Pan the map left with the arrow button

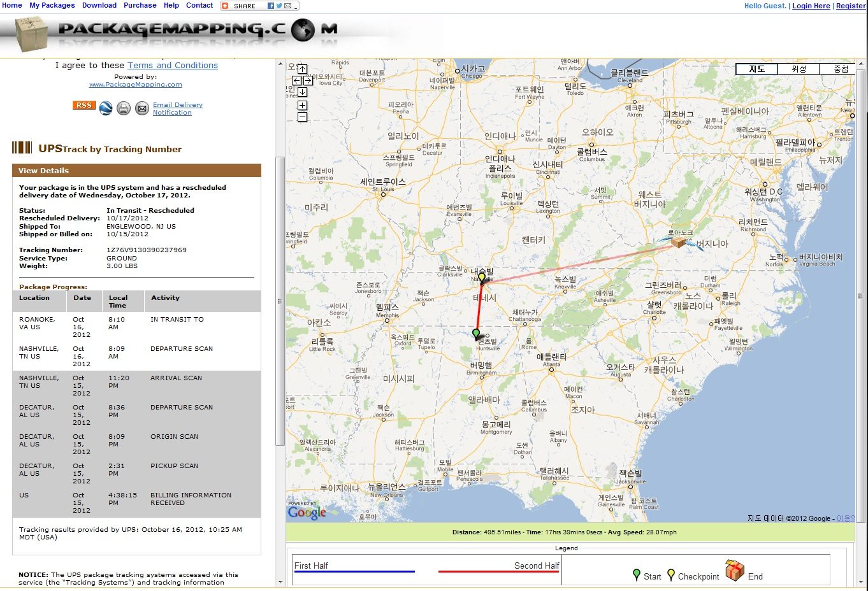(297, 80)
